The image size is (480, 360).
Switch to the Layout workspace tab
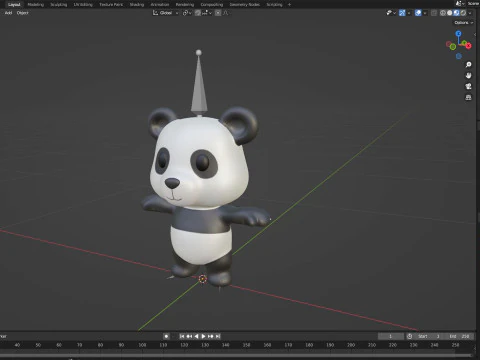tap(14, 4)
